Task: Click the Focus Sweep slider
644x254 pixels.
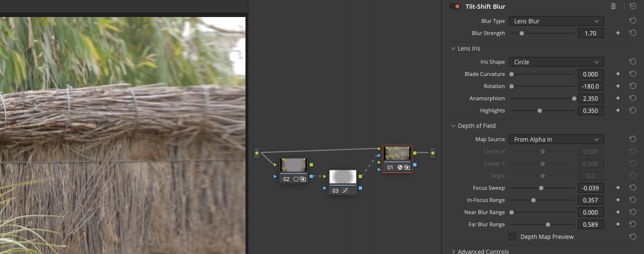Action: click(542, 188)
